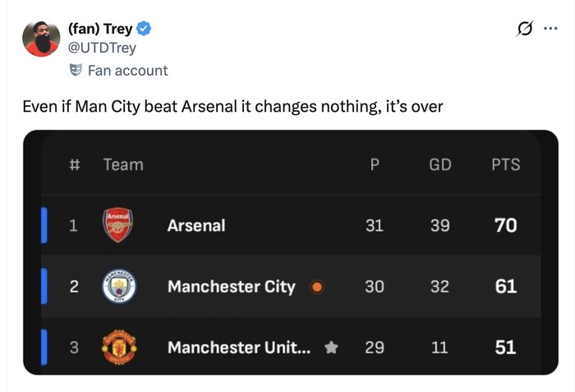
Task: Open the three-dot more options menu
Action: pyautogui.click(x=550, y=29)
